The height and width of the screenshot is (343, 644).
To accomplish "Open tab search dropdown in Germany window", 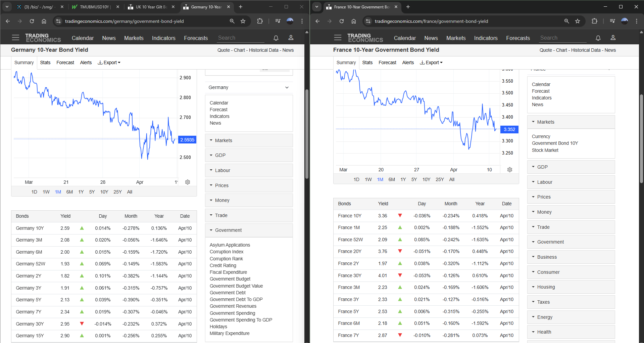I will click(7, 7).
